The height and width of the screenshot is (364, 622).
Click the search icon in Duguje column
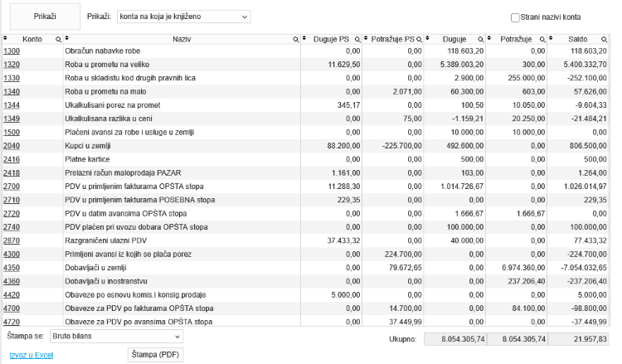tap(481, 39)
